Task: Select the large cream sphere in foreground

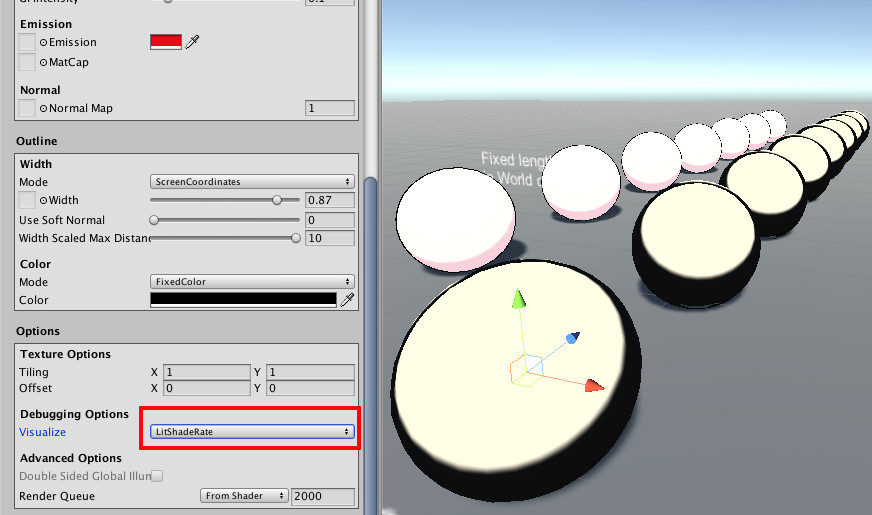Action: 516,382
